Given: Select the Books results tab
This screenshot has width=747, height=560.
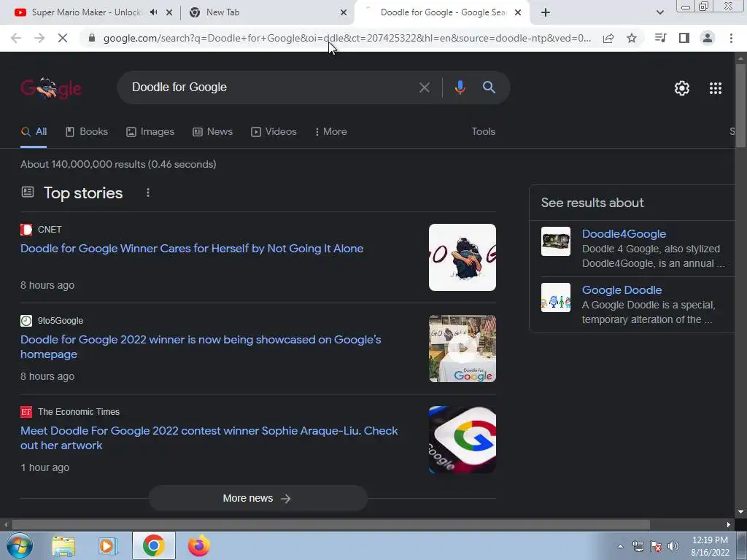Looking at the screenshot, I should tap(87, 132).
